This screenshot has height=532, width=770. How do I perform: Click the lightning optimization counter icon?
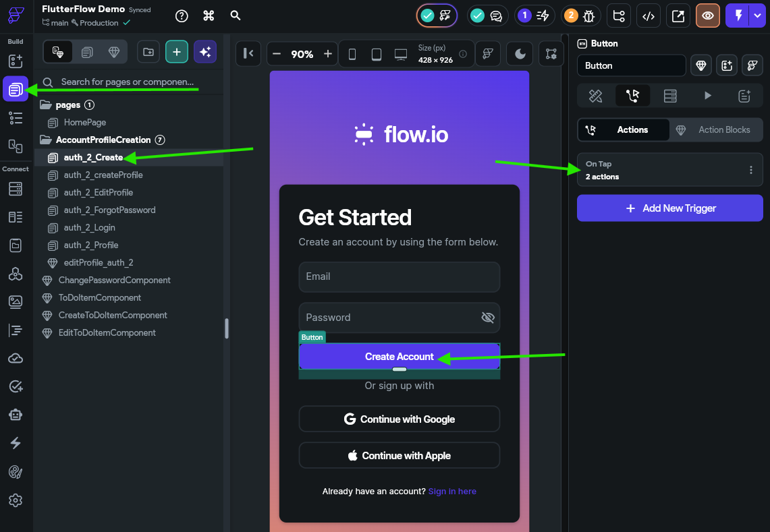coord(534,16)
